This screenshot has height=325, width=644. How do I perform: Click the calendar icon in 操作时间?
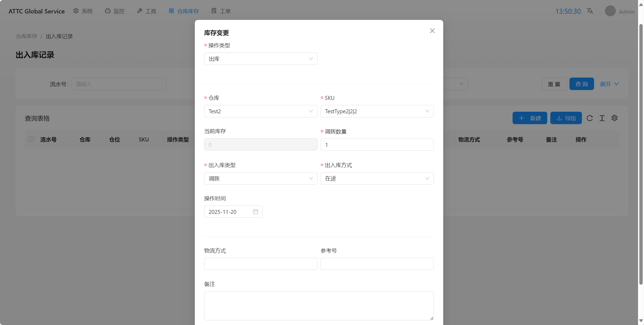(255, 212)
